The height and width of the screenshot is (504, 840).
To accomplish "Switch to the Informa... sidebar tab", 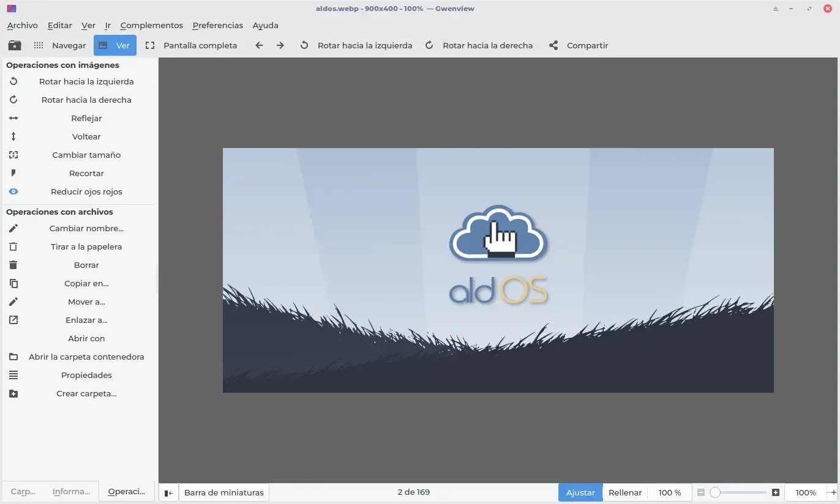I will tap(71, 491).
